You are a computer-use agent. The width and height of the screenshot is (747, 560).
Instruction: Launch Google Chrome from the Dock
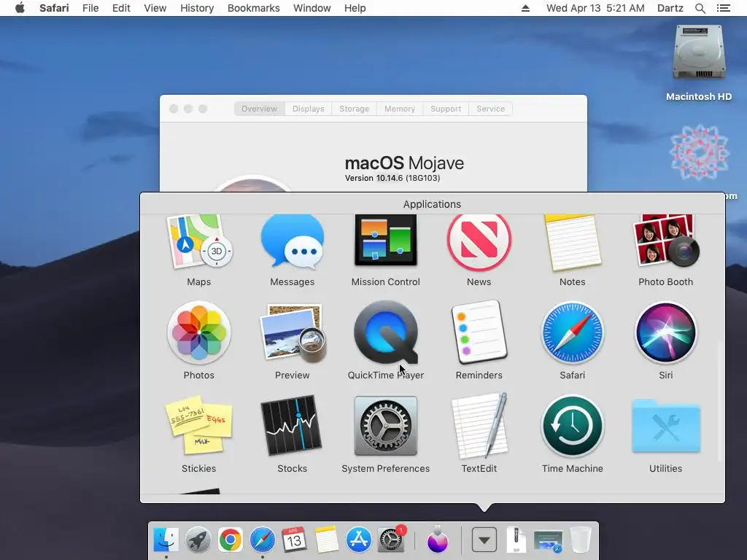(230, 540)
